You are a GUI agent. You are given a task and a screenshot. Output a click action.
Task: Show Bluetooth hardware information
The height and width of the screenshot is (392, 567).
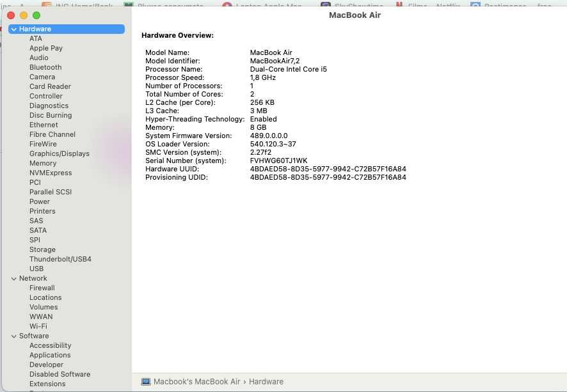[45, 67]
